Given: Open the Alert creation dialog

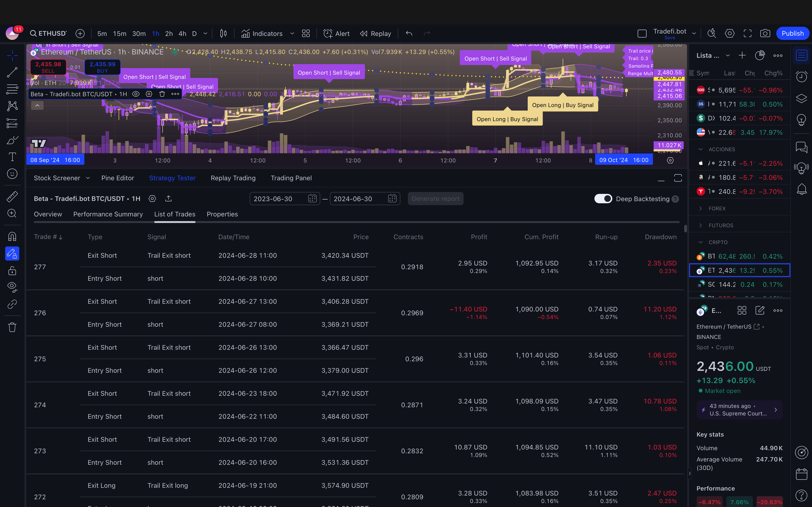Looking at the screenshot, I should [x=336, y=34].
